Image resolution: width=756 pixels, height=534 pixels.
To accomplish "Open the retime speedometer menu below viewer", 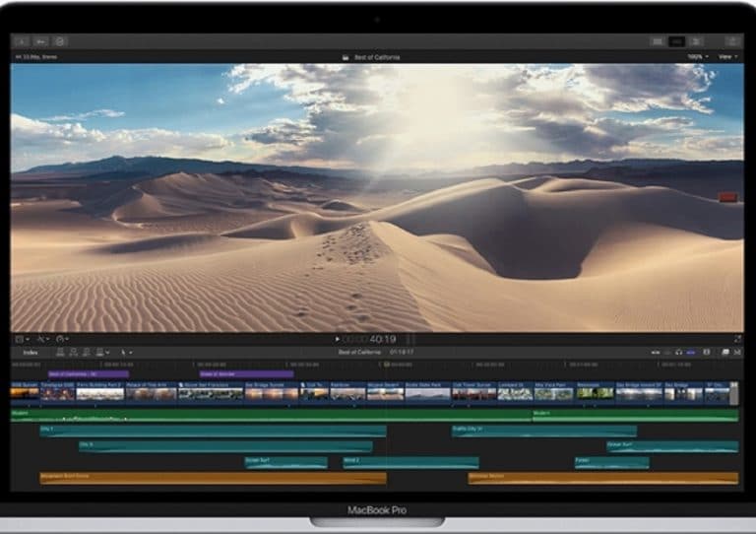I will [62, 339].
